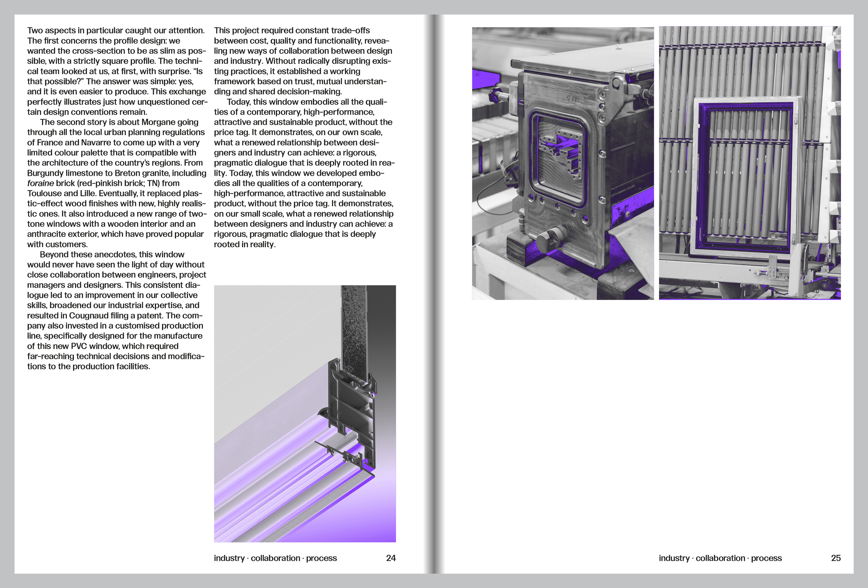
Task: Click the final line 'rooted in reality.'
Action: [x=244, y=245]
